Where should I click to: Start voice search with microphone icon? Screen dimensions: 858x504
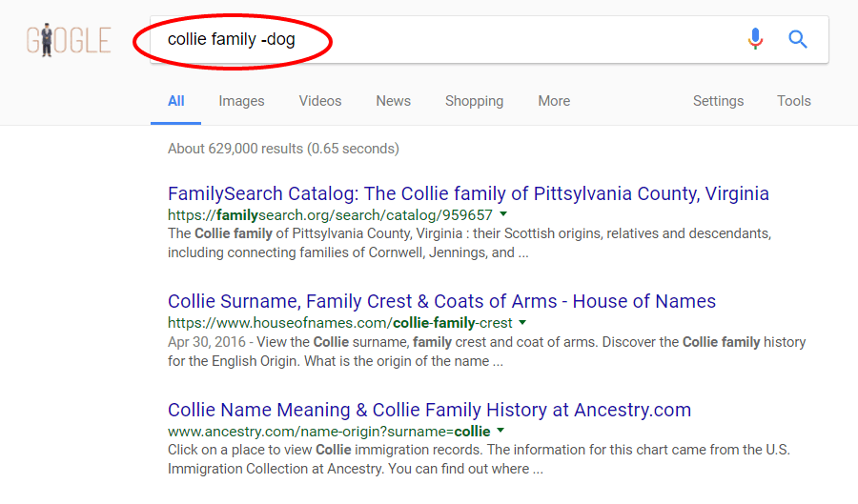coord(755,39)
